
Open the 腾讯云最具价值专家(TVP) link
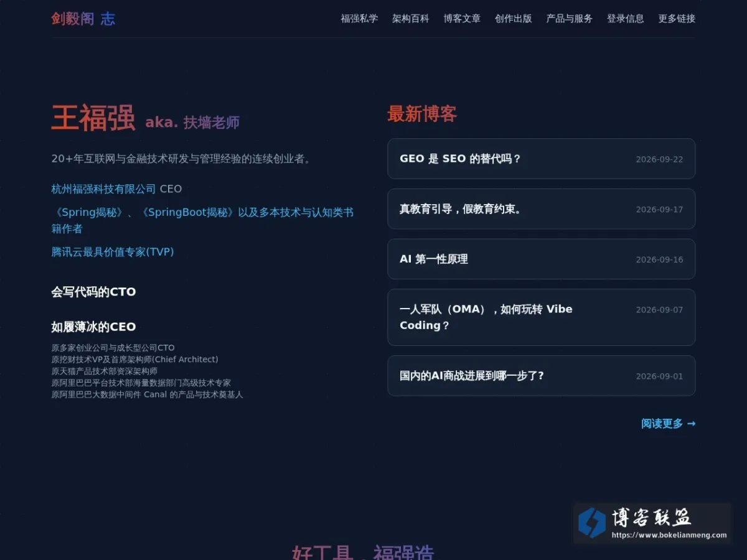[x=113, y=252]
